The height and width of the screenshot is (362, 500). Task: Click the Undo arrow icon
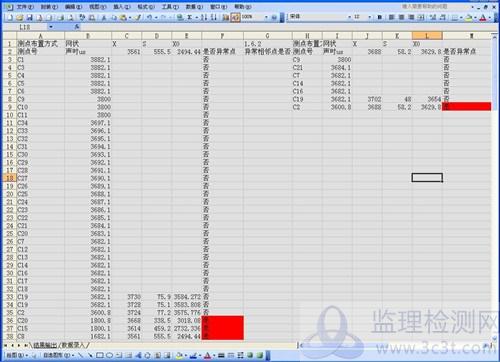coord(150,17)
